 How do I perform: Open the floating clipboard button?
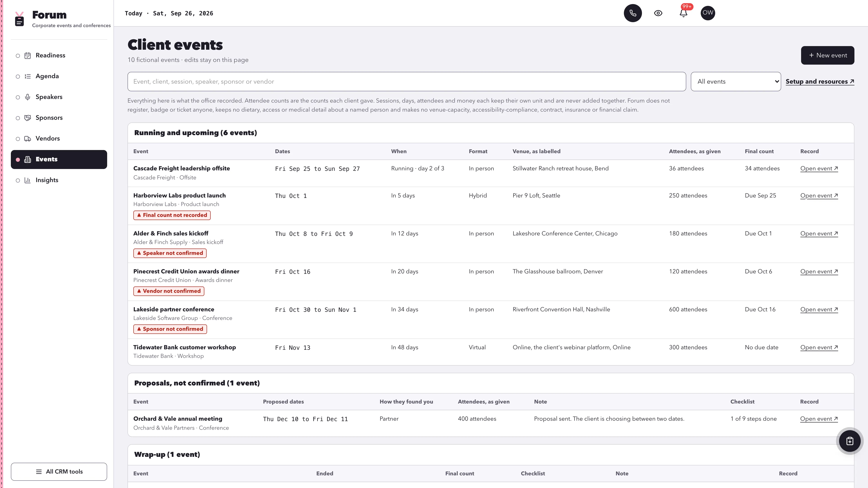(849, 441)
